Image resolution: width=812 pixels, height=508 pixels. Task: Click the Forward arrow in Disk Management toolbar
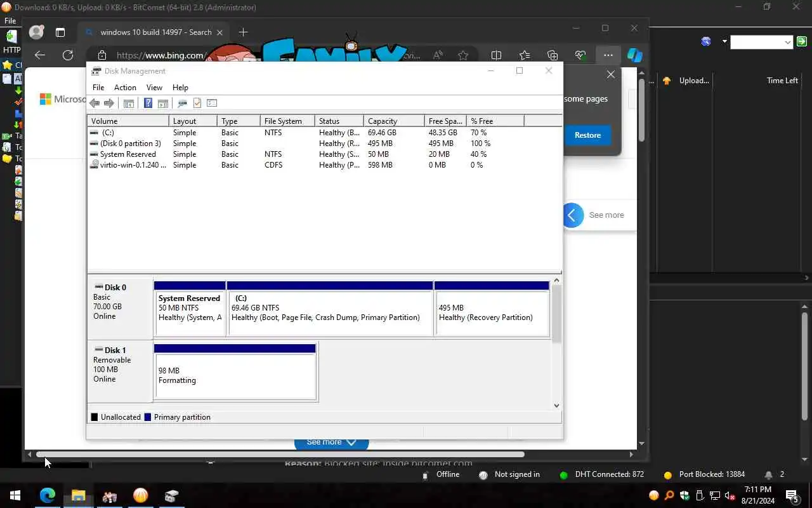(109, 104)
